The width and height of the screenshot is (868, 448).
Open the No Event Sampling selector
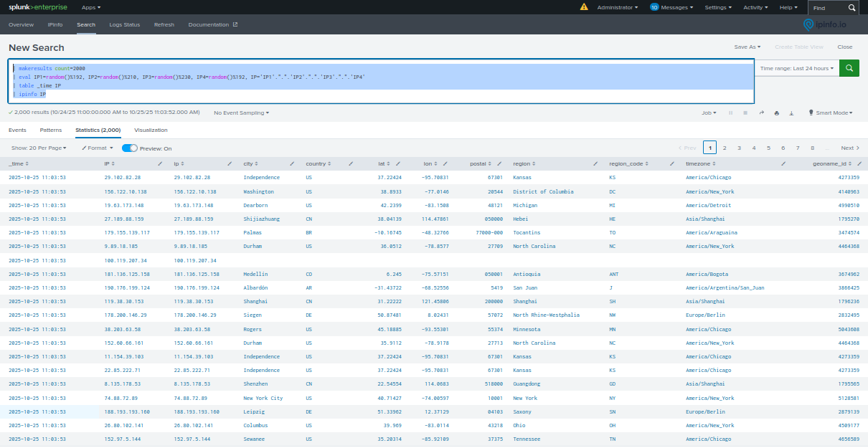point(242,113)
